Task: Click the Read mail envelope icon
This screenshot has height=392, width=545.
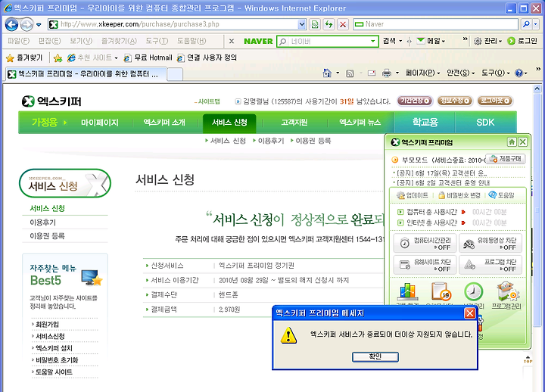Action: (372, 73)
